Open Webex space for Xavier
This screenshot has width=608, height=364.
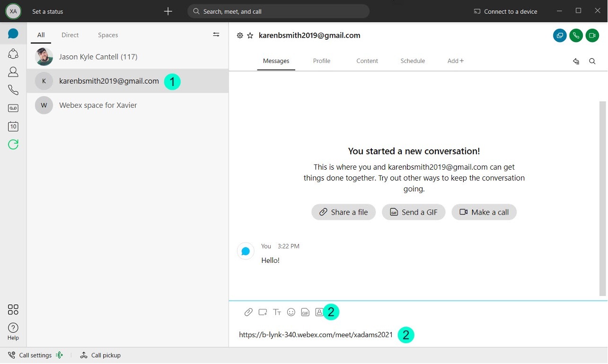click(128, 105)
